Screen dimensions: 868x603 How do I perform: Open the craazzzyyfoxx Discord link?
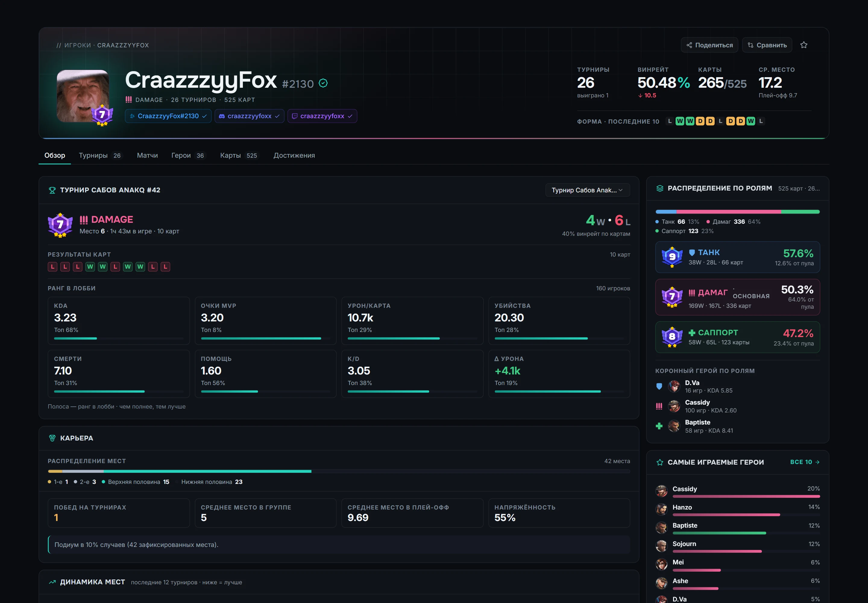coord(249,116)
